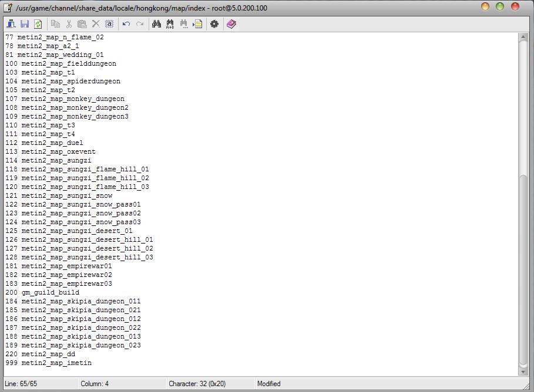The width and height of the screenshot is (534, 392).
Task: Open Find with binoculars icon
Action: [x=156, y=24]
